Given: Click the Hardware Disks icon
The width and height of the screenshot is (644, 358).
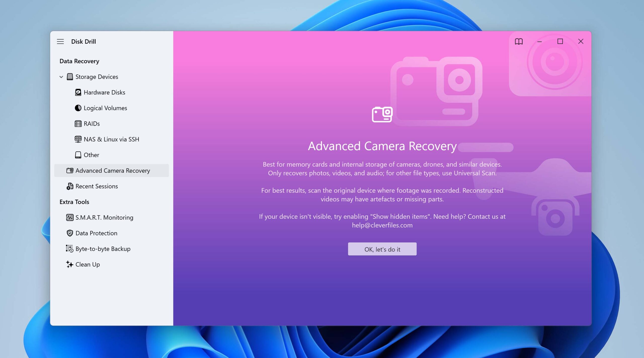Looking at the screenshot, I should (78, 92).
